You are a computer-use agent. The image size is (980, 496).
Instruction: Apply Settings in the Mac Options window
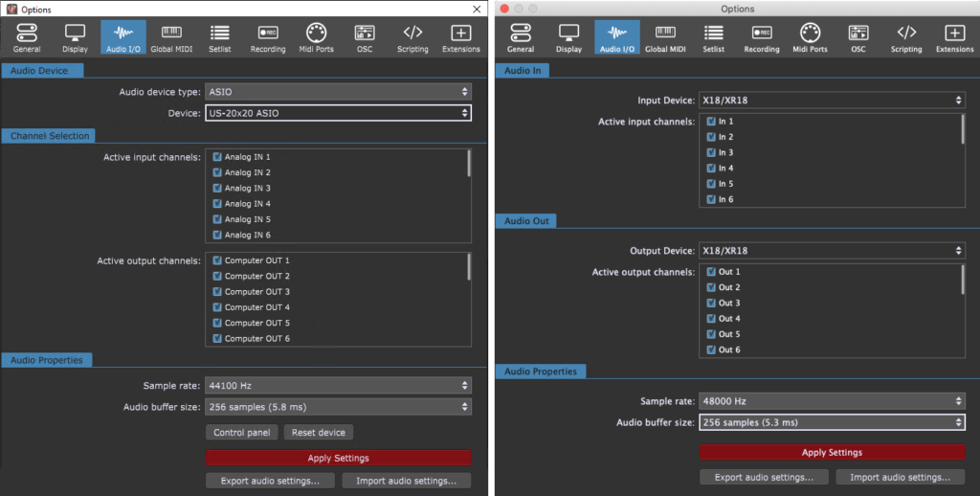tap(832, 452)
